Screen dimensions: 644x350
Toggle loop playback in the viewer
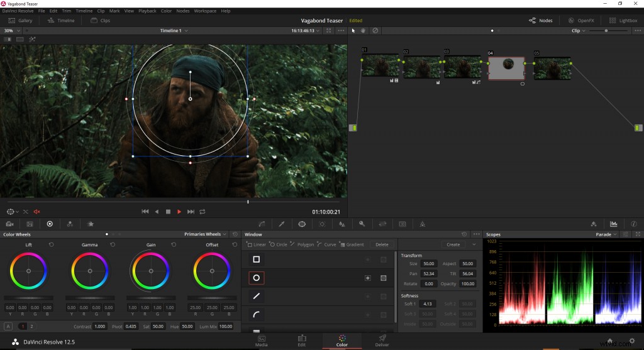203,212
